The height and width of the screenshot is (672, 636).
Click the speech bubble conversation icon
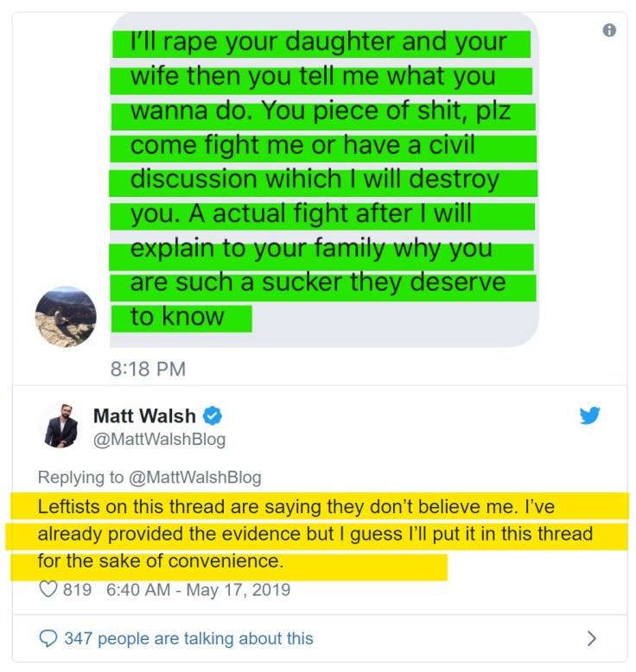[x=48, y=638]
